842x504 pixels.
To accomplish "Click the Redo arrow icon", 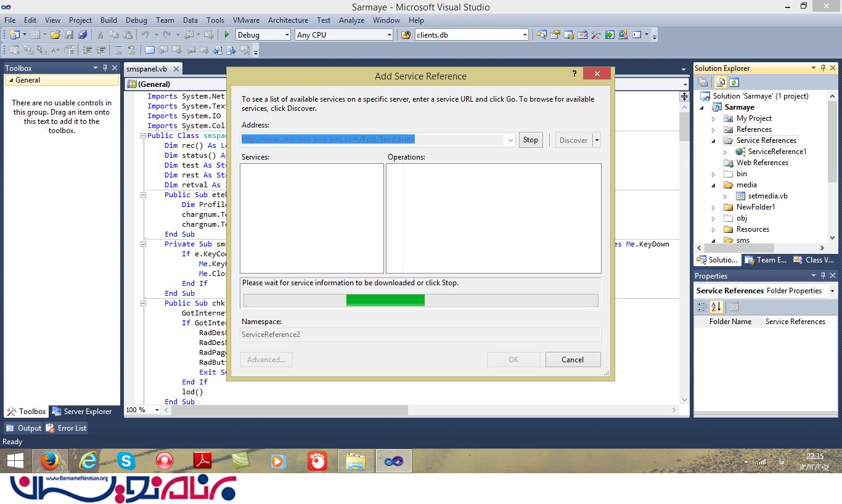I will coord(168,35).
